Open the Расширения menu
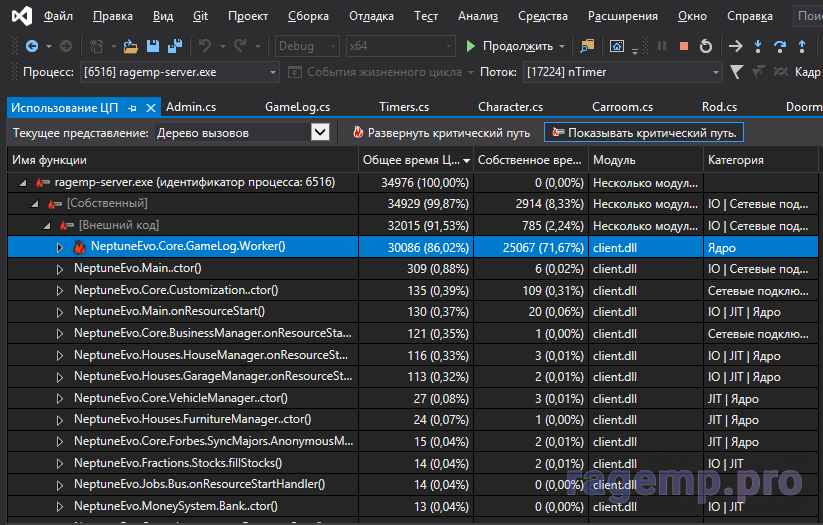This screenshot has width=823, height=525. (622, 16)
